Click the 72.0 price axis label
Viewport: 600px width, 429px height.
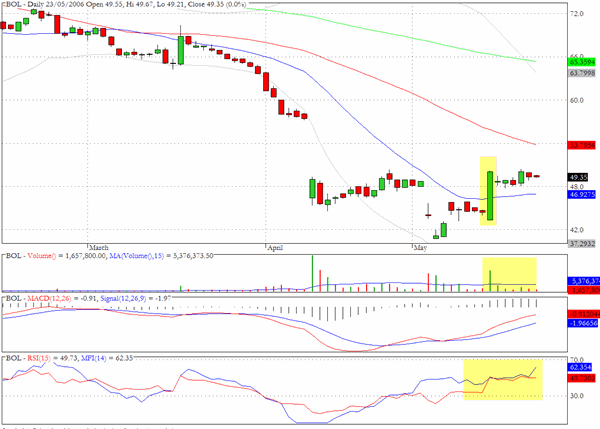pos(577,13)
